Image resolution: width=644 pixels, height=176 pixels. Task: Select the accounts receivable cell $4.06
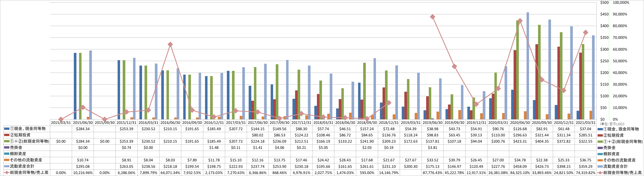(x=280, y=148)
